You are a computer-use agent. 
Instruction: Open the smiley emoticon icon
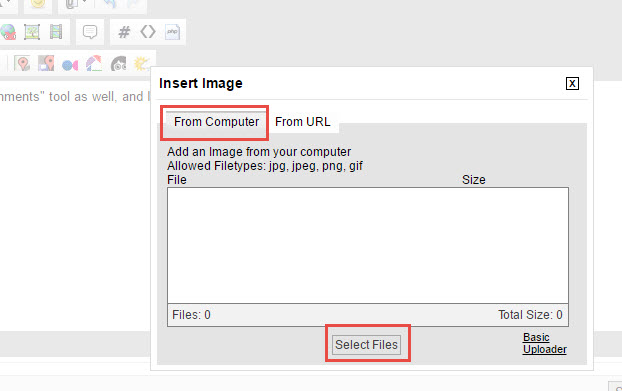pyautogui.click(x=38, y=4)
